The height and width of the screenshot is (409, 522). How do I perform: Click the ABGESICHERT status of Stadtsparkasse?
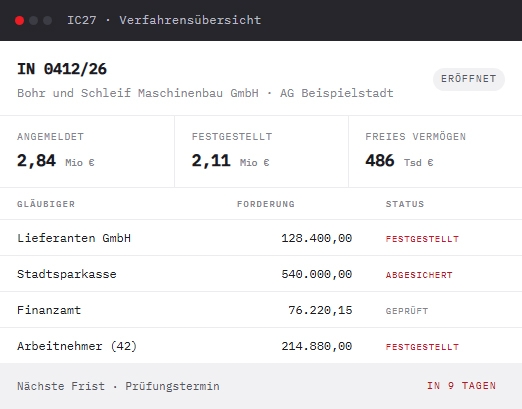click(x=419, y=275)
